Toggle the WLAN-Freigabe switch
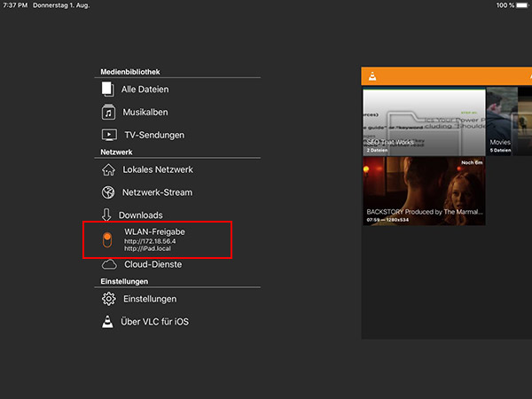 click(x=107, y=240)
